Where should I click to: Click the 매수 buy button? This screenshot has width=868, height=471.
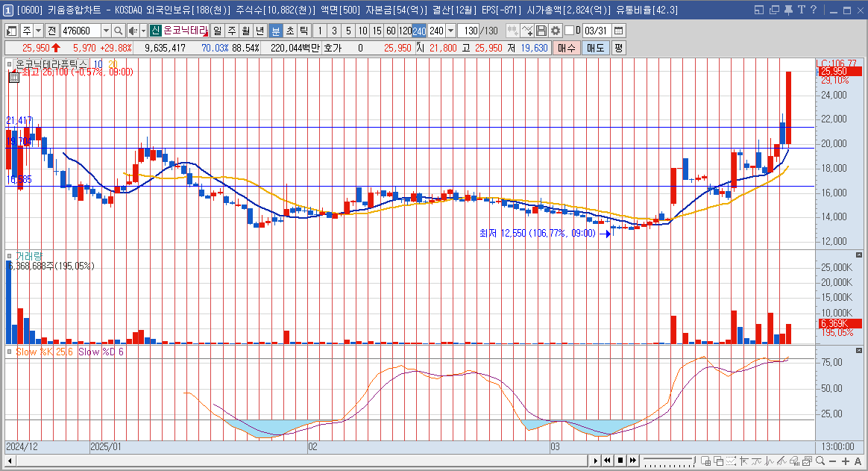[x=566, y=49]
